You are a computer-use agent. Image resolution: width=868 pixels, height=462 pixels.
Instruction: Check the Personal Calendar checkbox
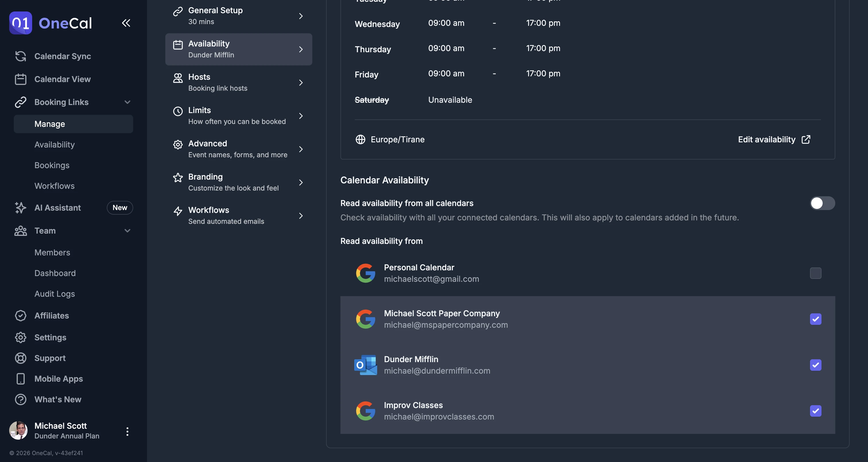click(815, 273)
